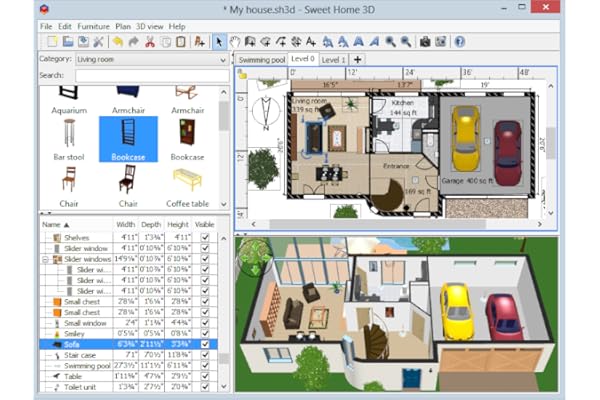
Task: Collapse the Slider windows group
Action: point(45,258)
